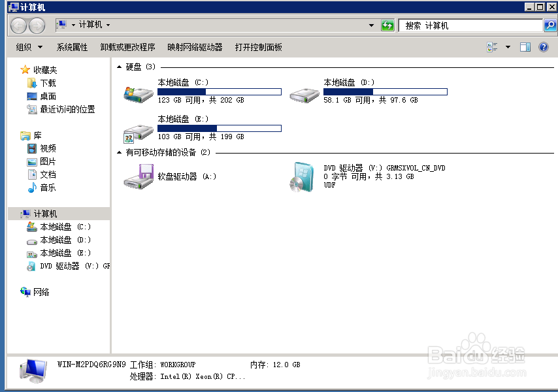558x392 pixels.
Task: Click the 软盘驱动器 (A:) label
Action: coord(187,176)
